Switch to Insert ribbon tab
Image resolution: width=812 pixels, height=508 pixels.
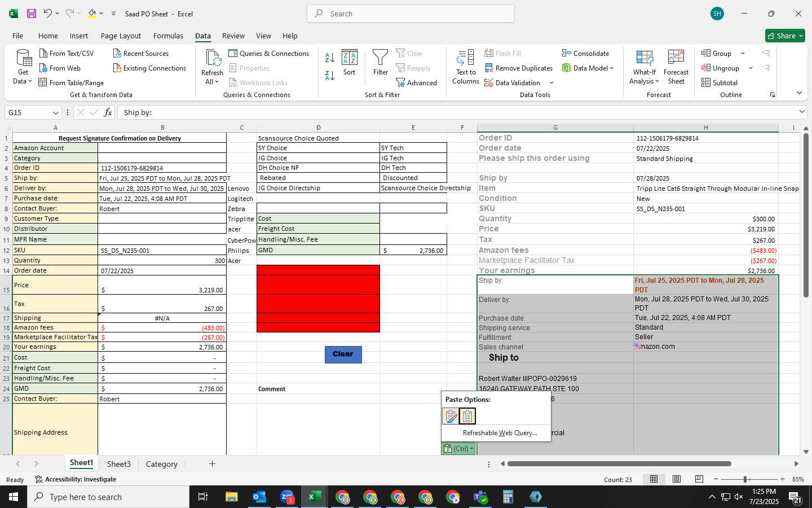(79, 36)
